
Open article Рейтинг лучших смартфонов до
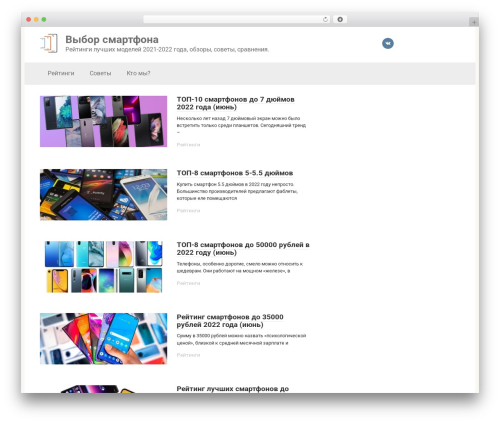click(233, 389)
